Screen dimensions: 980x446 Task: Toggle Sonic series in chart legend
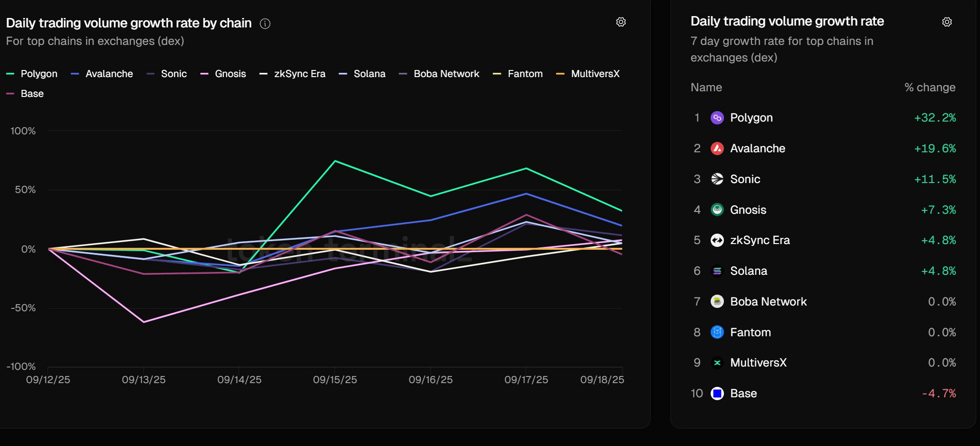(166, 74)
